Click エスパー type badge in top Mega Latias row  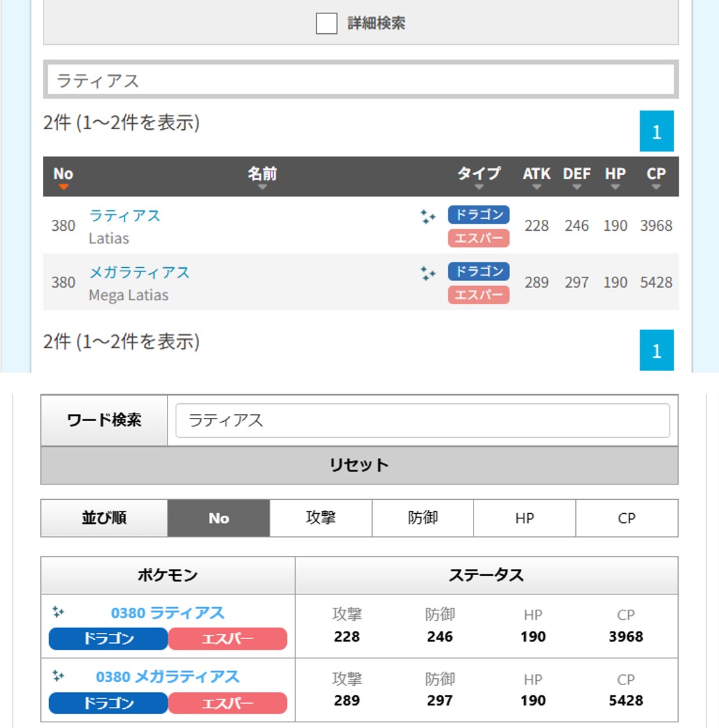click(x=478, y=295)
